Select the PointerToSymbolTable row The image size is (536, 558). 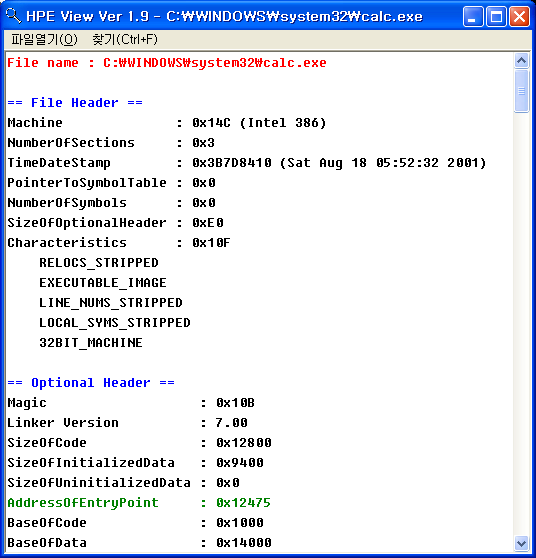tap(111, 183)
